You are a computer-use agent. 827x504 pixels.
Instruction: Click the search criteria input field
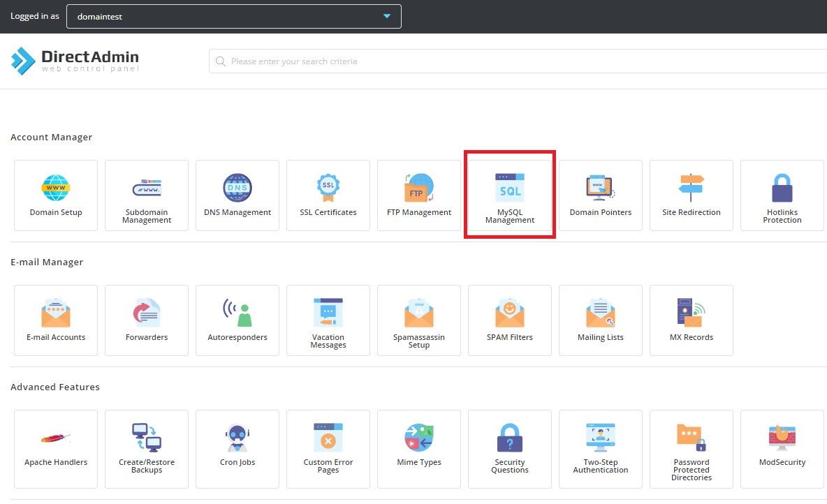click(517, 61)
